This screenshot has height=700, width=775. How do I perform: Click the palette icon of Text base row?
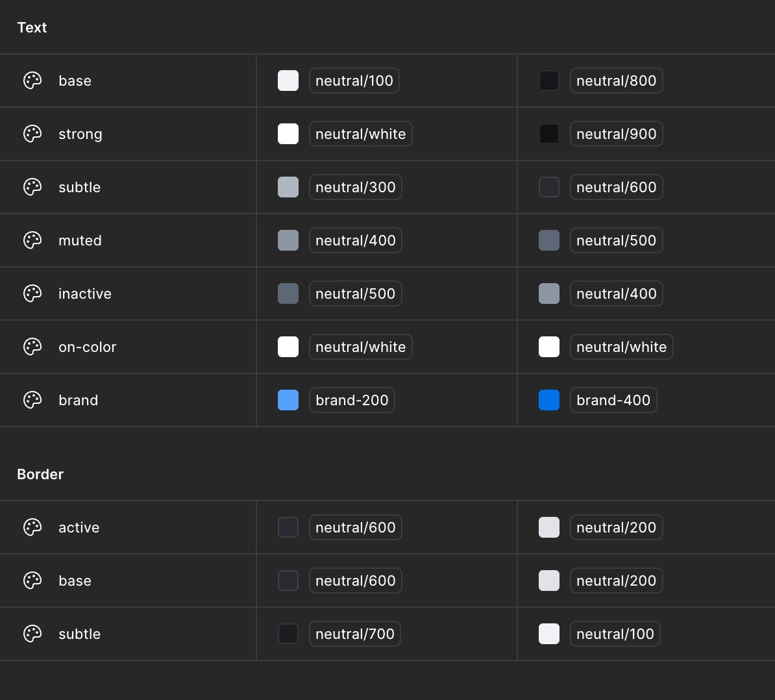coord(32,81)
